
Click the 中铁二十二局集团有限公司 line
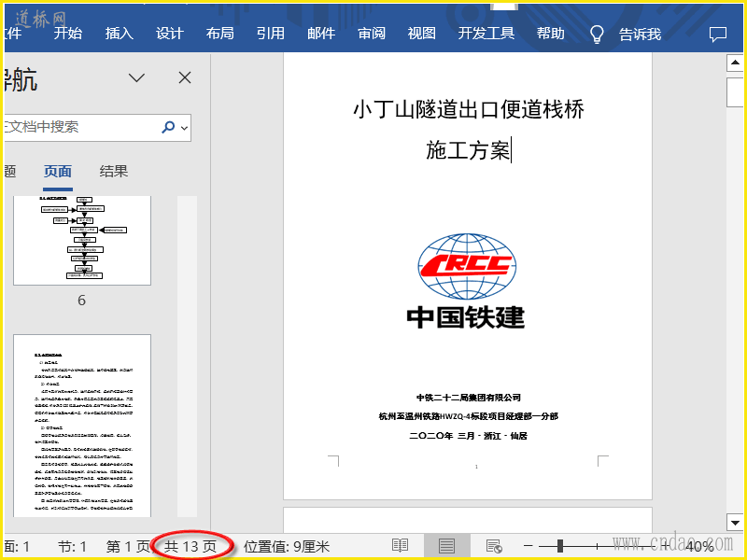[469, 398]
